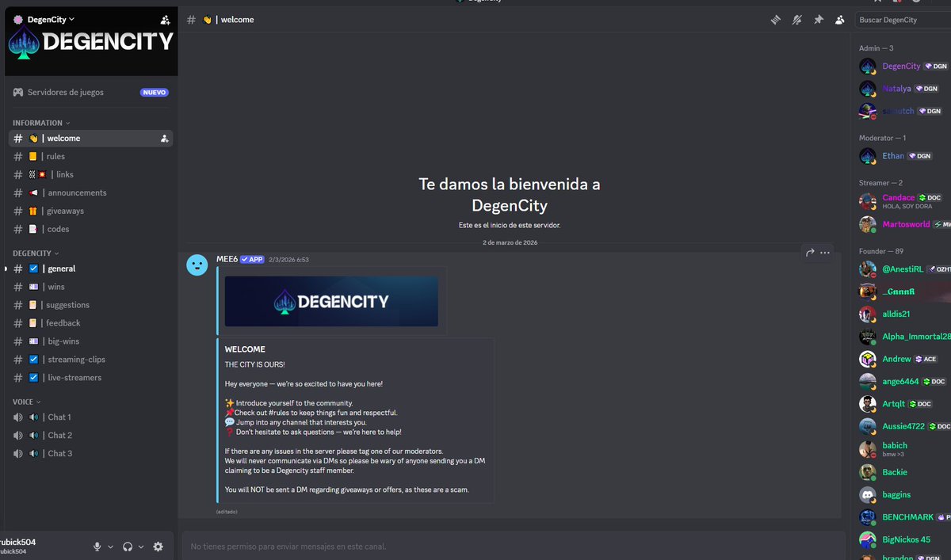Open the DEGENCITY embed image in message
This screenshot has height=560, width=951.
click(331, 301)
